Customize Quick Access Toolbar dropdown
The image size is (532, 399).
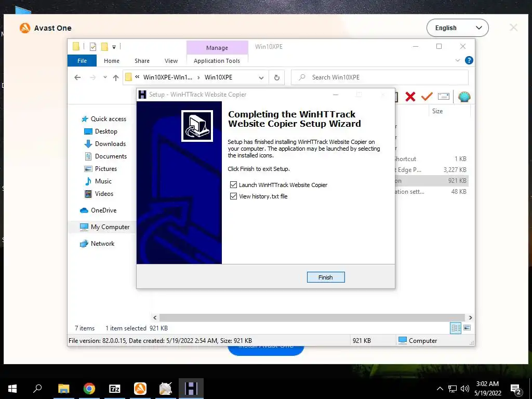click(114, 47)
